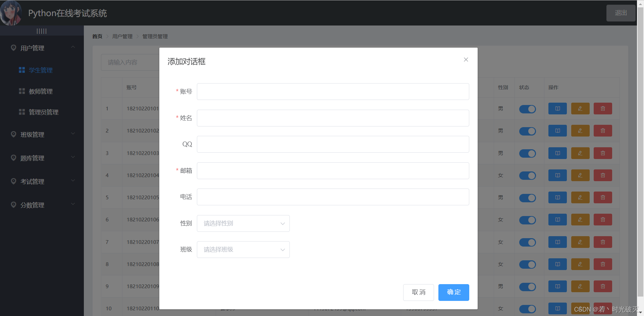Viewport: 644px width, 316px height.
Task: Click the delete trash button in row 5
Action: [x=603, y=198]
